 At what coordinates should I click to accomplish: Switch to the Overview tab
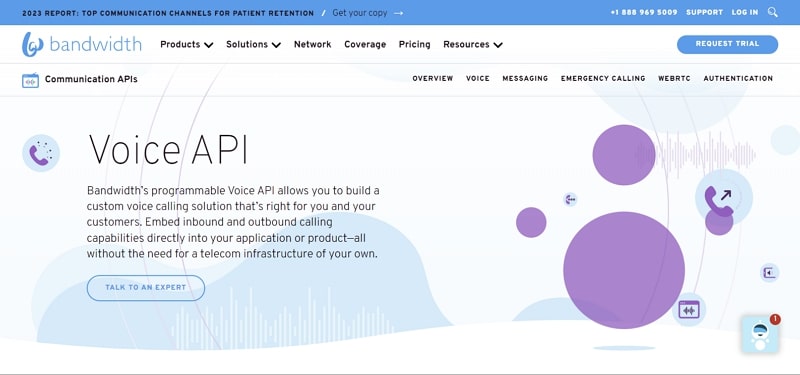tap(433, 79)
